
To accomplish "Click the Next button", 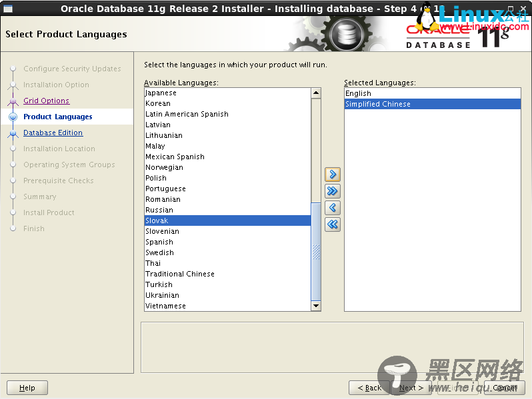I will [411, 388].
